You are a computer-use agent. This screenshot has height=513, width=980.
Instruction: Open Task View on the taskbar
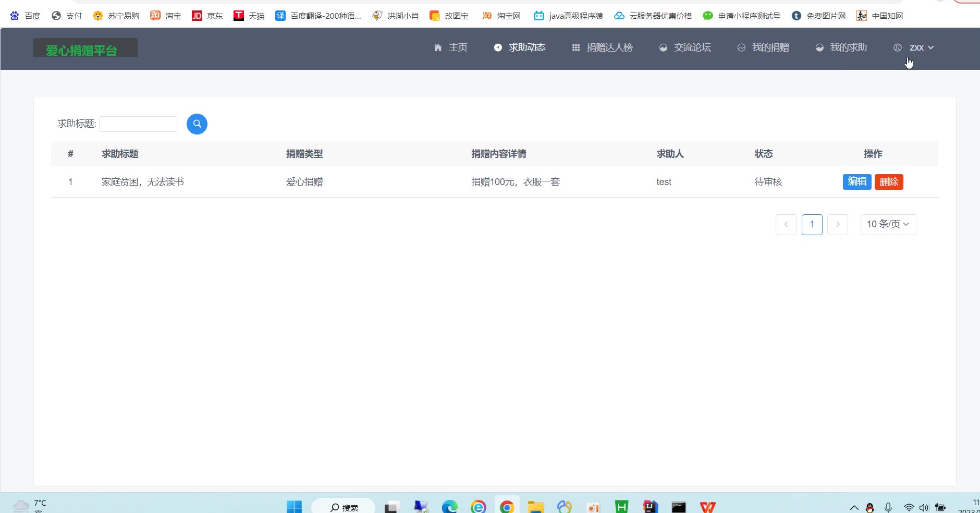click(x=392, y=507)
